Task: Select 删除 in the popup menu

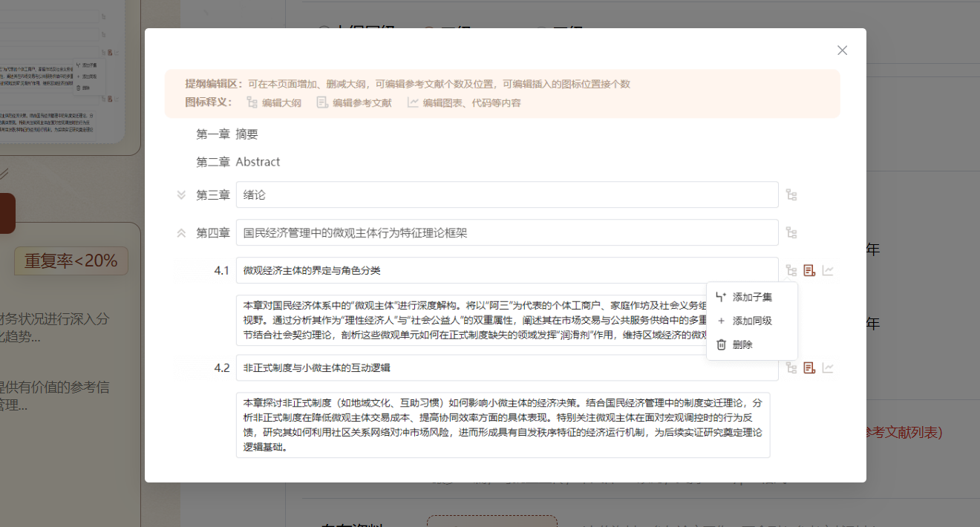Action: 751,344
